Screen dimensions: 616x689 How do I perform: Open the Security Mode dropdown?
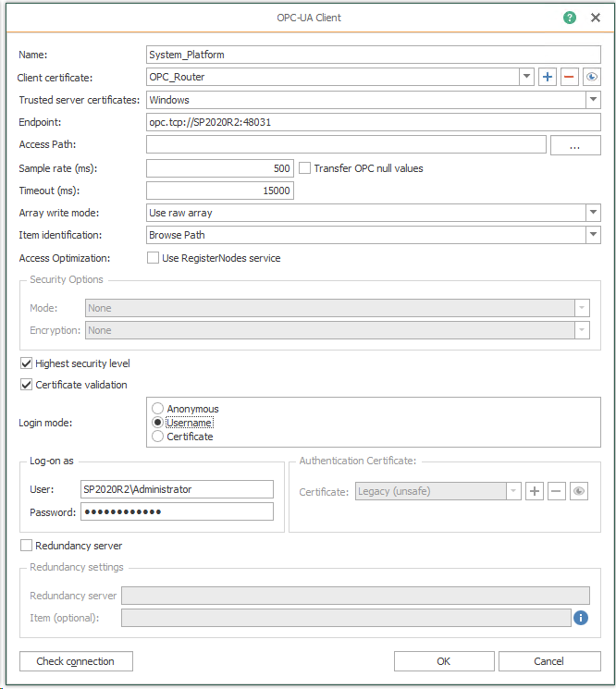point(582,308)
